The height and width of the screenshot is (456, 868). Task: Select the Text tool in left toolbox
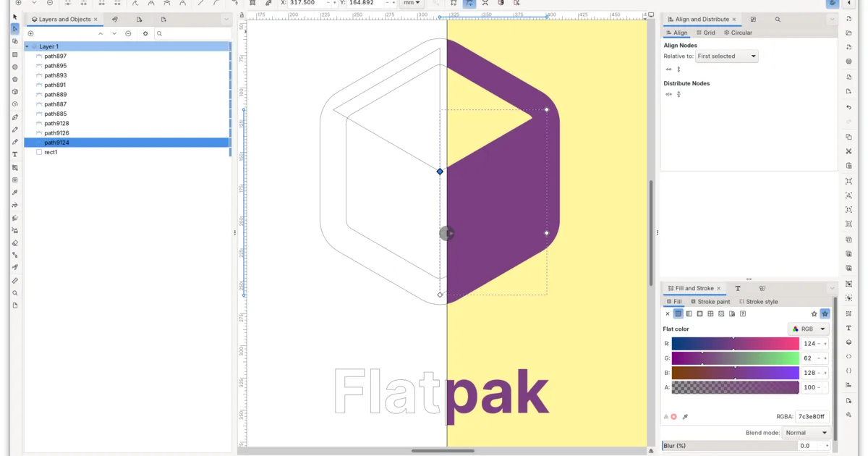(x=15, y=155)
